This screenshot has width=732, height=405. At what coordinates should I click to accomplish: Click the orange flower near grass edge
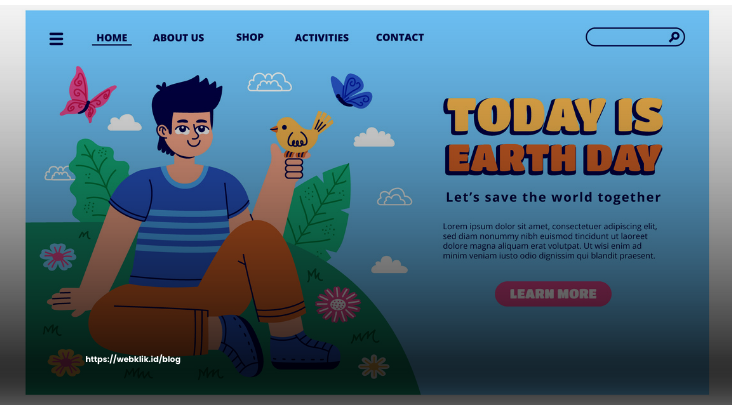373,366
